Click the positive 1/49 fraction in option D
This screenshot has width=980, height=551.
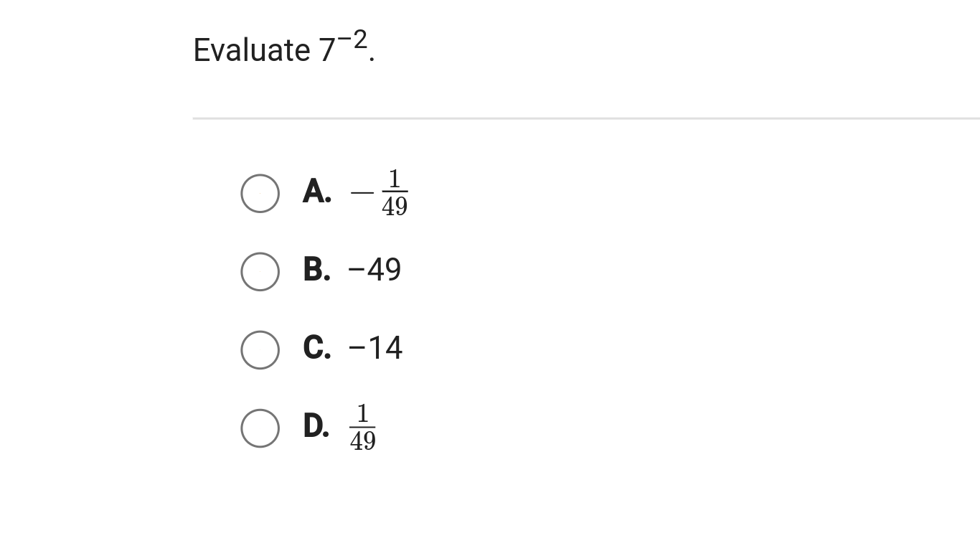tap(362, 427)
